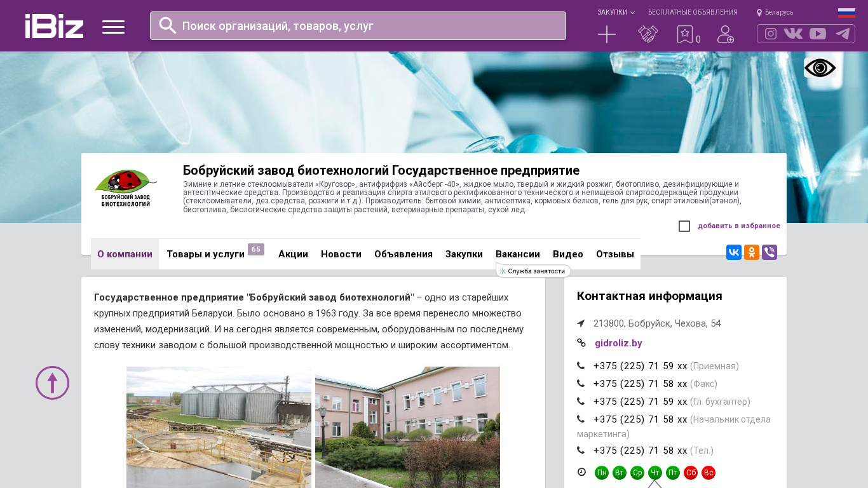Click the Контактная информация heading
The width and height of the screenshot is (868, 488).
649,296
